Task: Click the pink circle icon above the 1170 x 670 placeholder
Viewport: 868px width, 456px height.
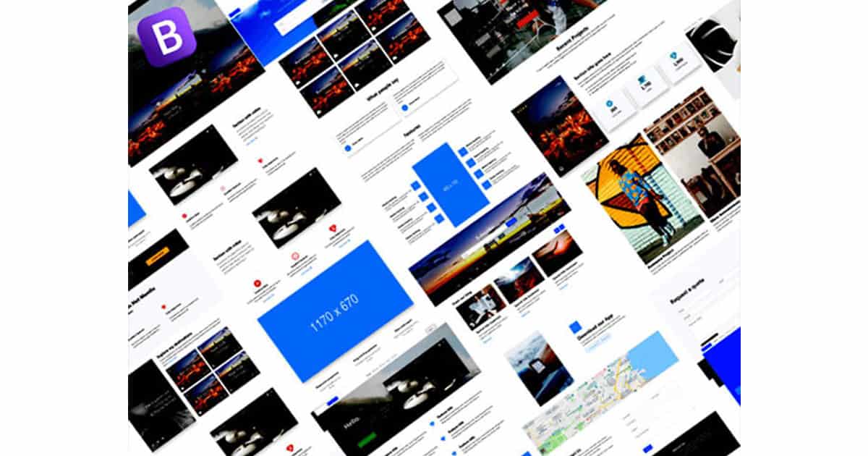Action: [295, 256]
